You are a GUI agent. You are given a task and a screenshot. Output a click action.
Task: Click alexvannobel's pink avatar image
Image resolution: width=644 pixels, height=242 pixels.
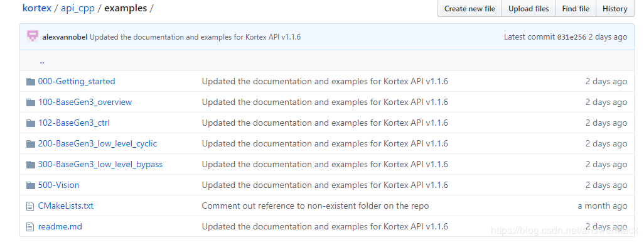pos(33,36)
